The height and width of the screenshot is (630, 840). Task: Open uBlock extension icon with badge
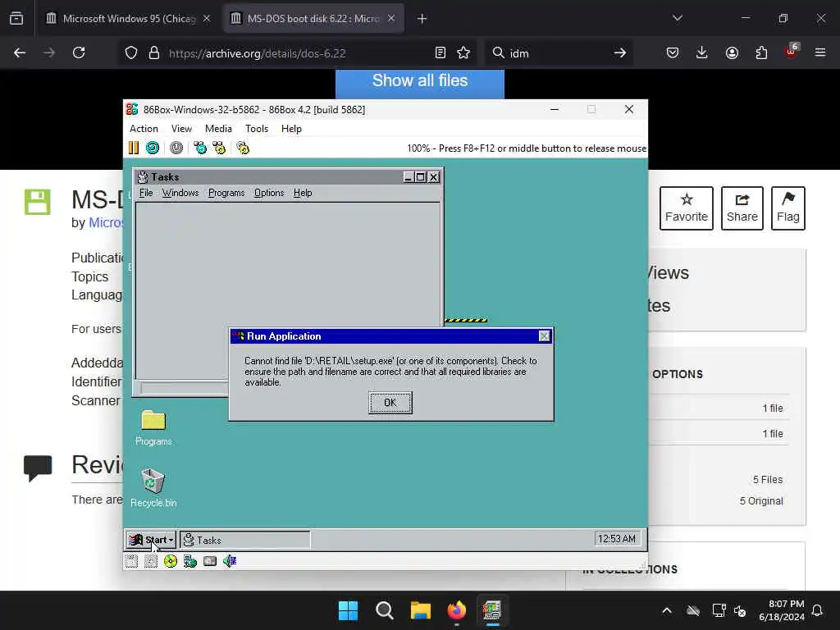[792, 52]
